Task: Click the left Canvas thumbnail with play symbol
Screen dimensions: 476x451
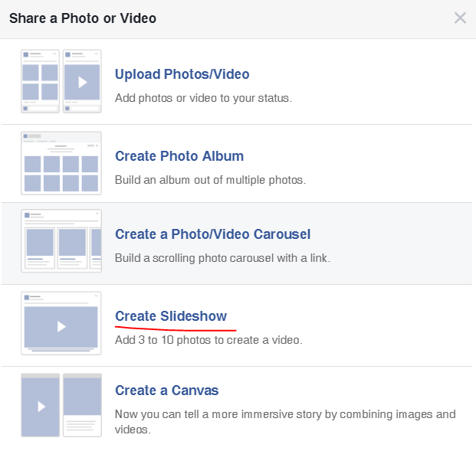Action: click(41, 405)
